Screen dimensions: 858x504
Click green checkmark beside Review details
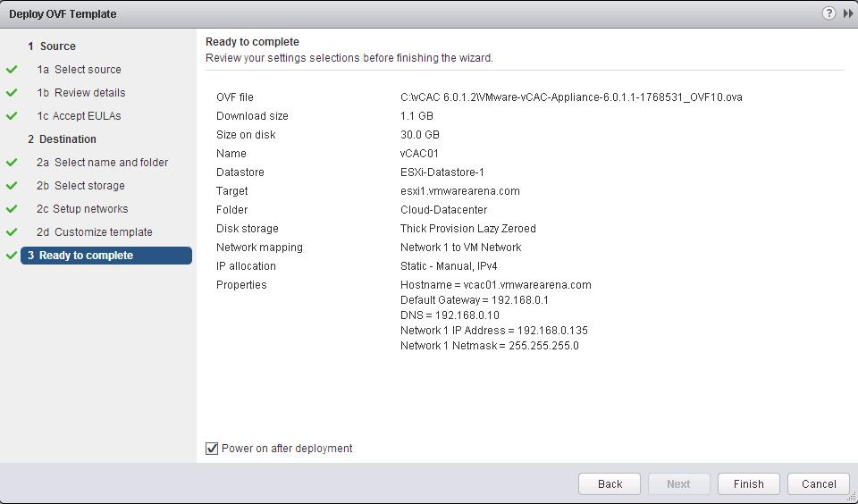pyautogui.click(x=12, y=92)
